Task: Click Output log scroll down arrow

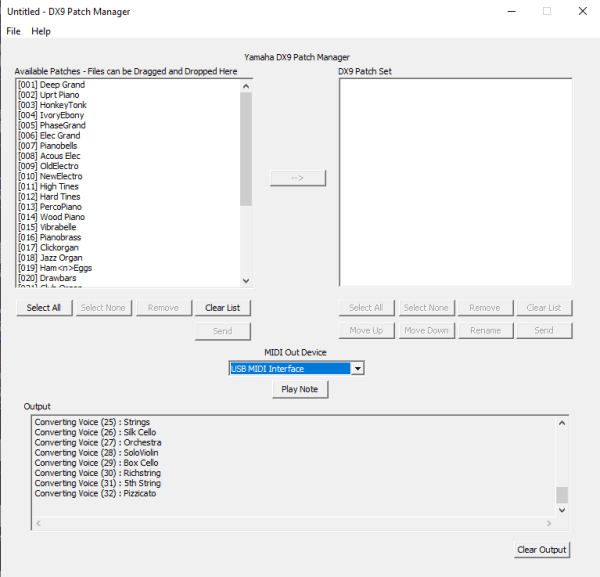Action: [561, 510]
